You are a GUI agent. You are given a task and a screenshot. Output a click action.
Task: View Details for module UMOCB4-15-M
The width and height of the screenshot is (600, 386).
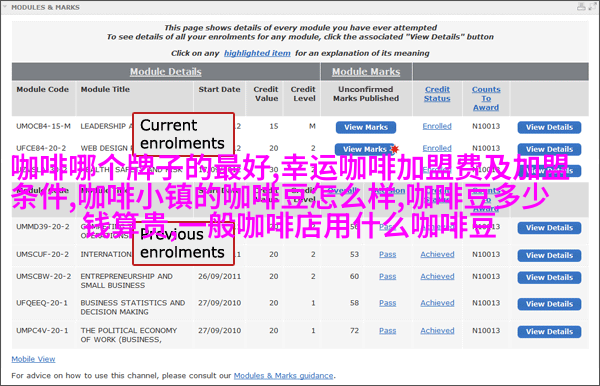click(x=549, y=127)
